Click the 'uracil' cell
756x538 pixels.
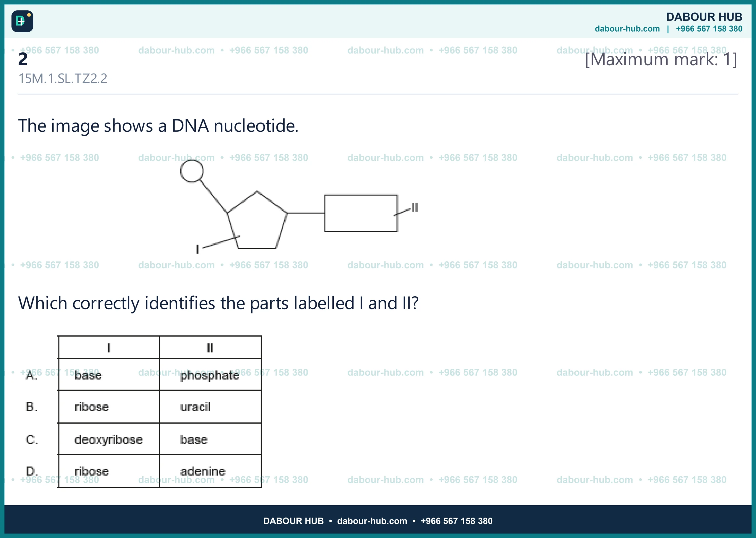pos(210,407)
